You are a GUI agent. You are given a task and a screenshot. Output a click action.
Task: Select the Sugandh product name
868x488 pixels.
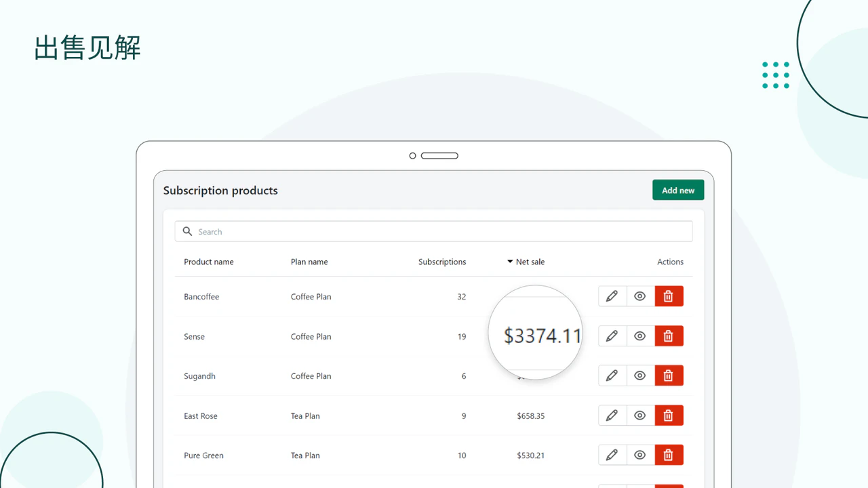tap(199, 376)
